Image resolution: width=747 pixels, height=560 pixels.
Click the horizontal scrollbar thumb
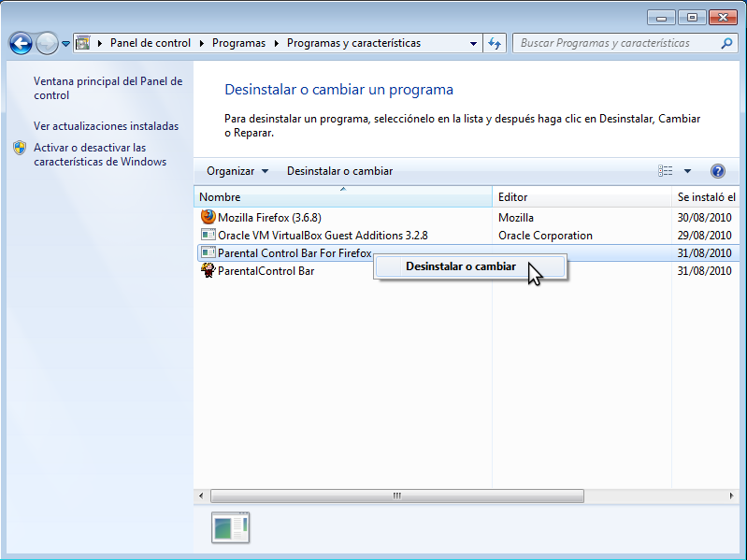397,495
